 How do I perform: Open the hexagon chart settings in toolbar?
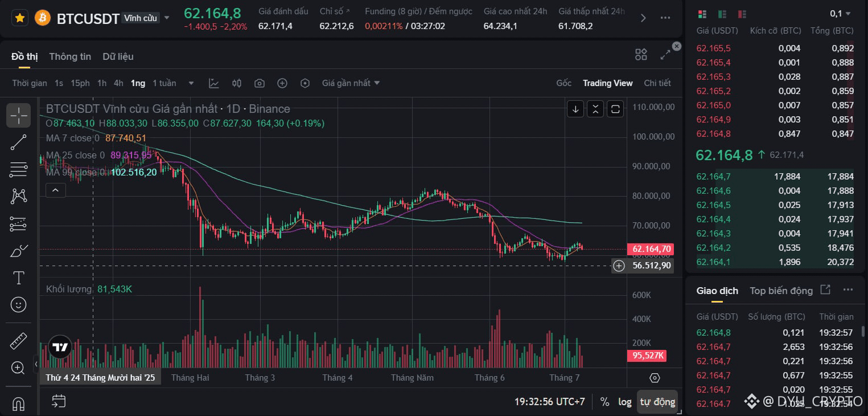[305, 83]
